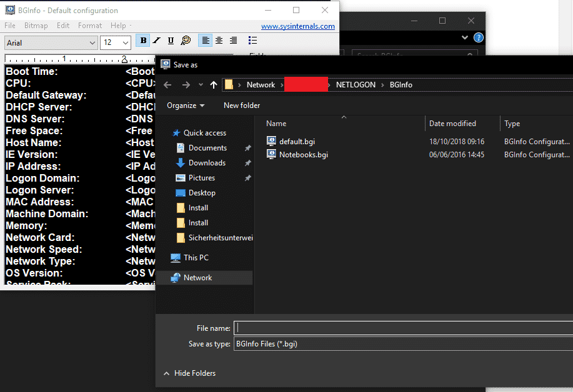Screen dimensions: 573x392
Task: Click the 06/06/2016 14:45 date cell
Action: pos(457,155)
